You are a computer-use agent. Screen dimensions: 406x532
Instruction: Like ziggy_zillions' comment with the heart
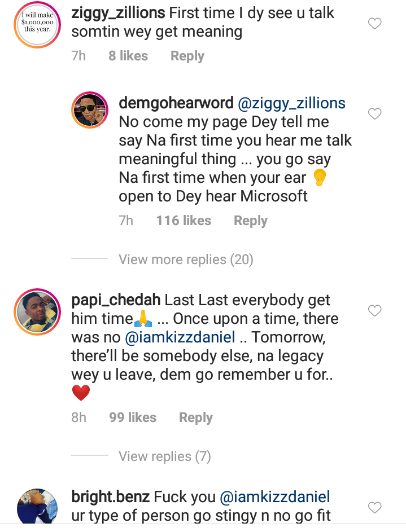pos(374,24)
